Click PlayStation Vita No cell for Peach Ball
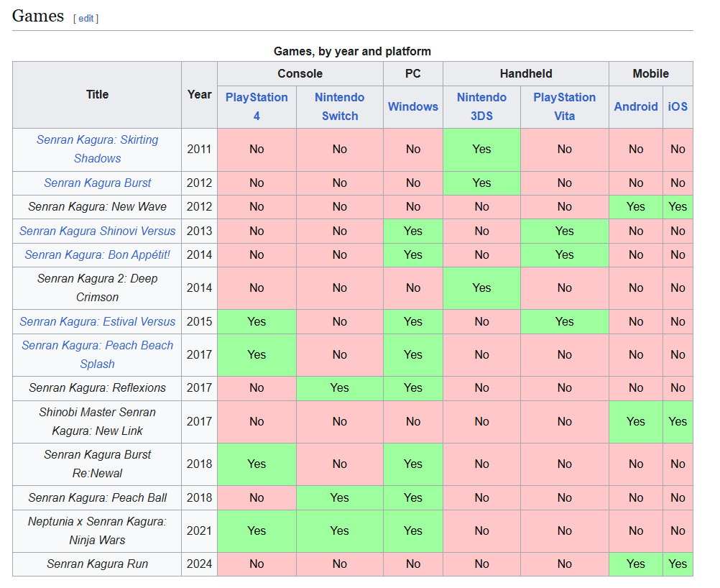 click(564, 497)
